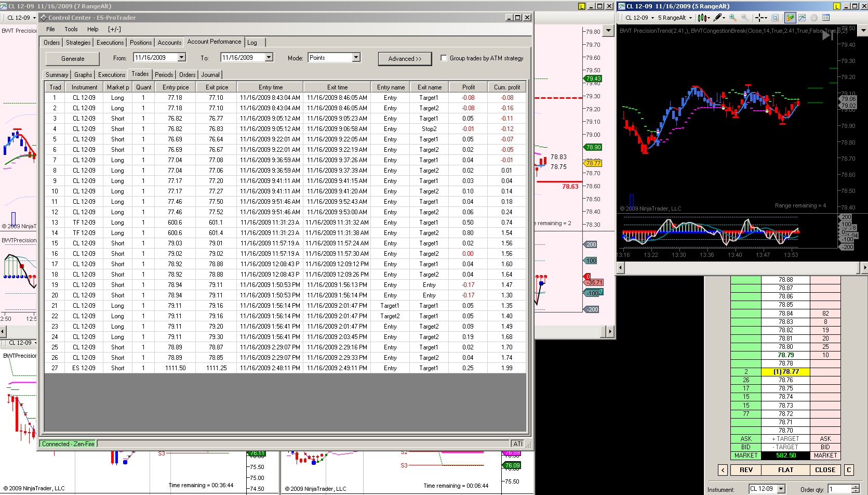The image size is (868, 495).
Task: Click yellow L link button on 5 RangeAlt chart
Action: click(836, 6)
